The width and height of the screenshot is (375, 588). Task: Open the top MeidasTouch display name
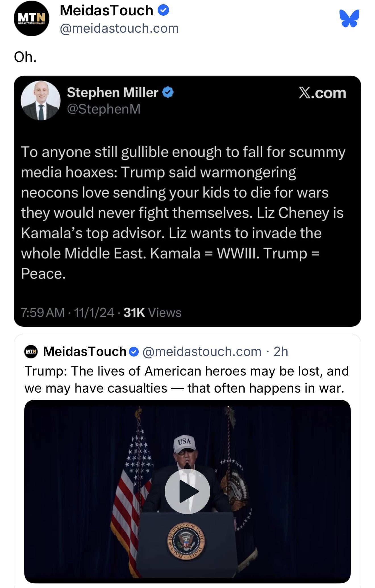click(107, 11)
